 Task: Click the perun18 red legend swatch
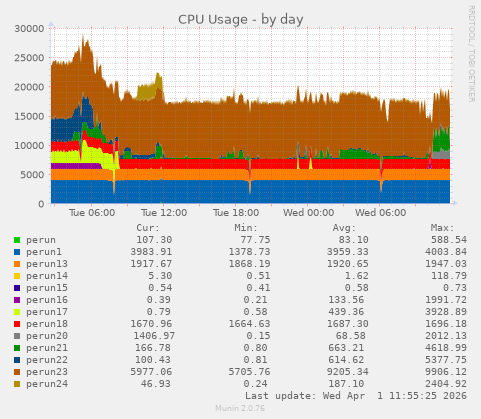17,324
